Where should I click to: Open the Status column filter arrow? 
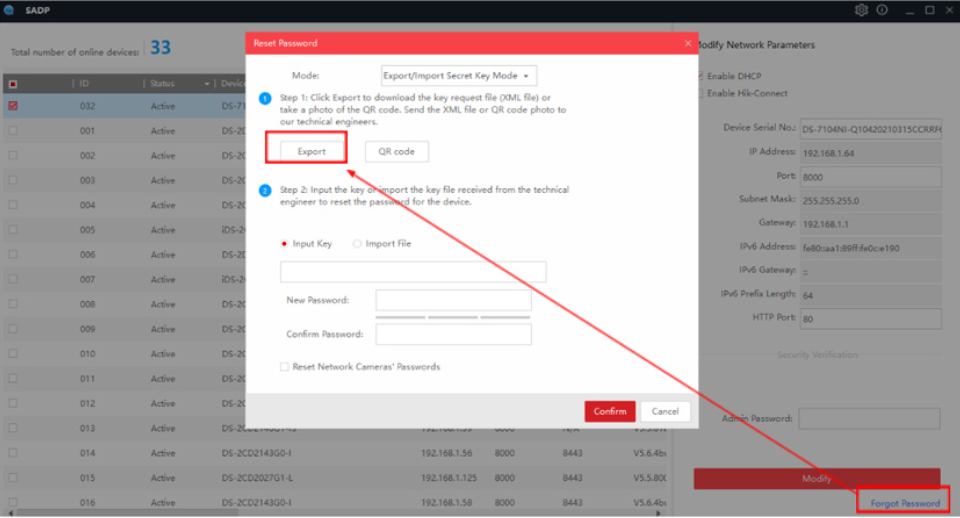tap(207, 84)
